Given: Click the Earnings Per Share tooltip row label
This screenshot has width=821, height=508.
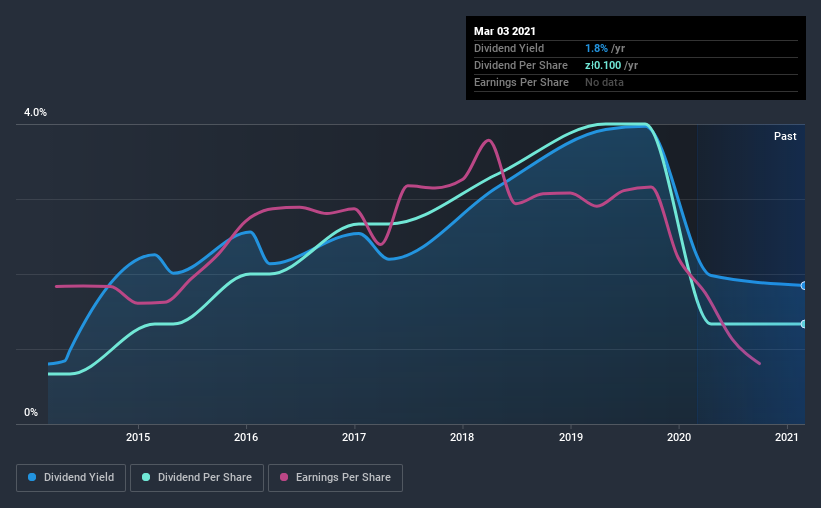Looking at the screenshot, I should point(521,82).
